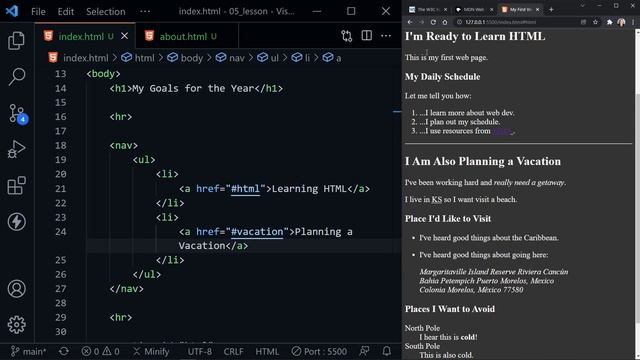Follow the #html href link in code

[245, 189]
